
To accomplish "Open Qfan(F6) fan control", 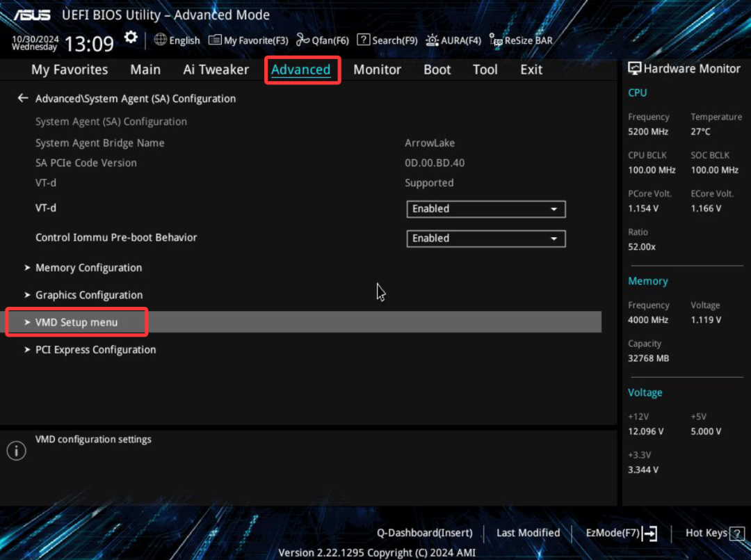I will coord(322,40).
